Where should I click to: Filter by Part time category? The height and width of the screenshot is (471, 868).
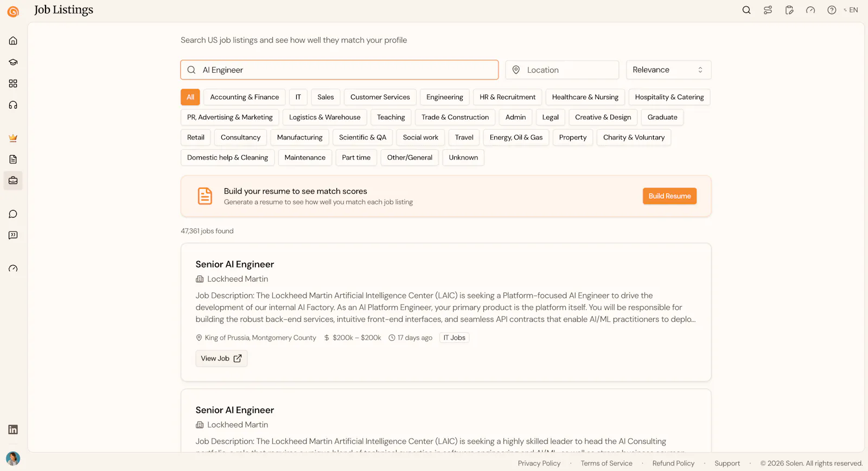click(356, 157)
